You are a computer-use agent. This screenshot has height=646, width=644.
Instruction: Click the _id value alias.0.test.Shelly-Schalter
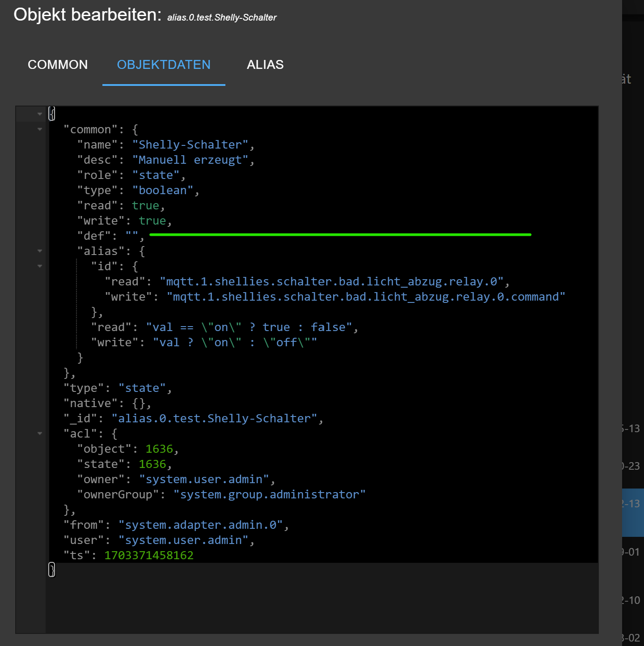tap(214, 419)
